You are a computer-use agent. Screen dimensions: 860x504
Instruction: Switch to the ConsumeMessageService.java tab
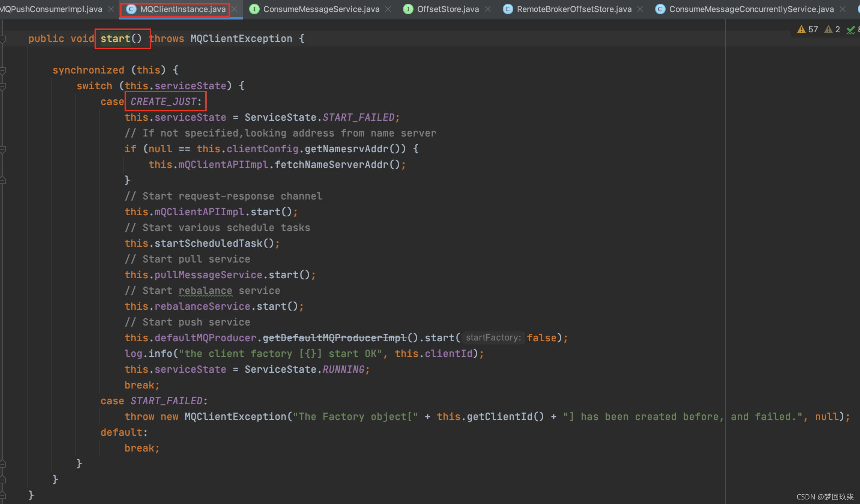tap(321, 9)
